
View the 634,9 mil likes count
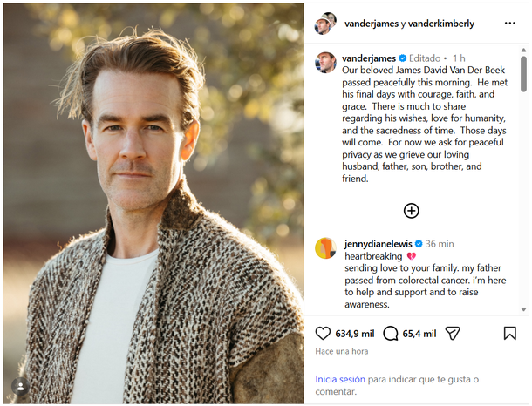tap(355, 334)
